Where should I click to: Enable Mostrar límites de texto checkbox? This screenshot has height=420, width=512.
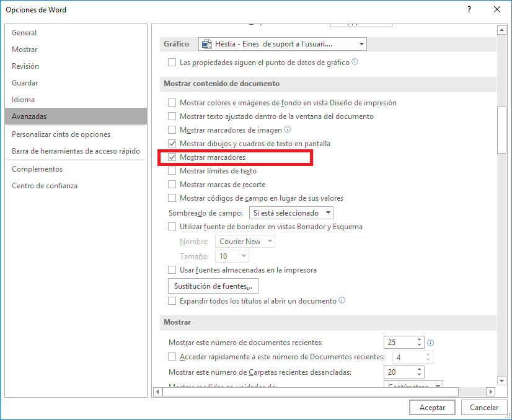pyautogui.click(x=172, y=171)
